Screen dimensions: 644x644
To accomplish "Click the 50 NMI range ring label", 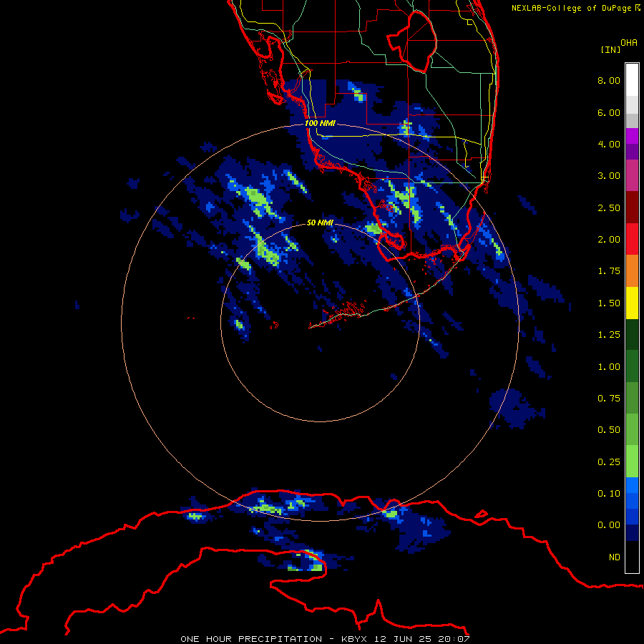I will (x=320, y=223).
